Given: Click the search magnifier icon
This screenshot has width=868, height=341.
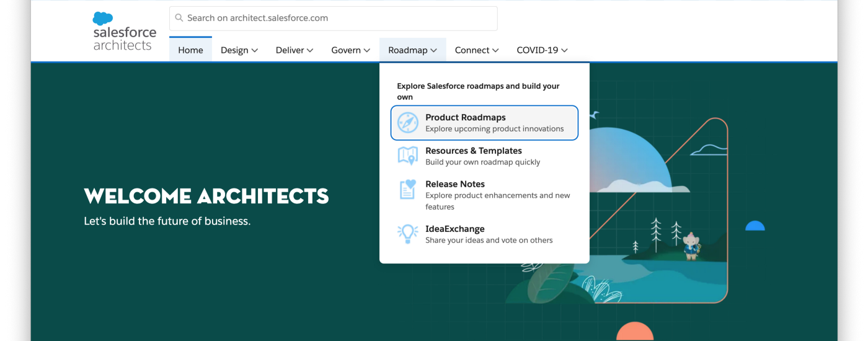Looking at the screenshot, I should click(179, 18).
